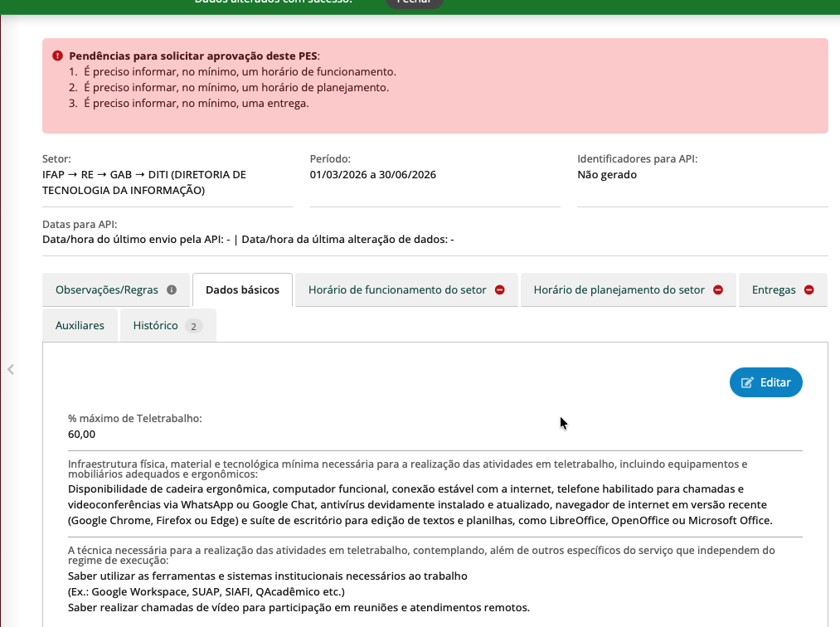The width and height of the screenshot is (840, 627).
Task: Go to Horário de planejamento do setor tab
Action: pyautogui.click(x=619, y=290)
